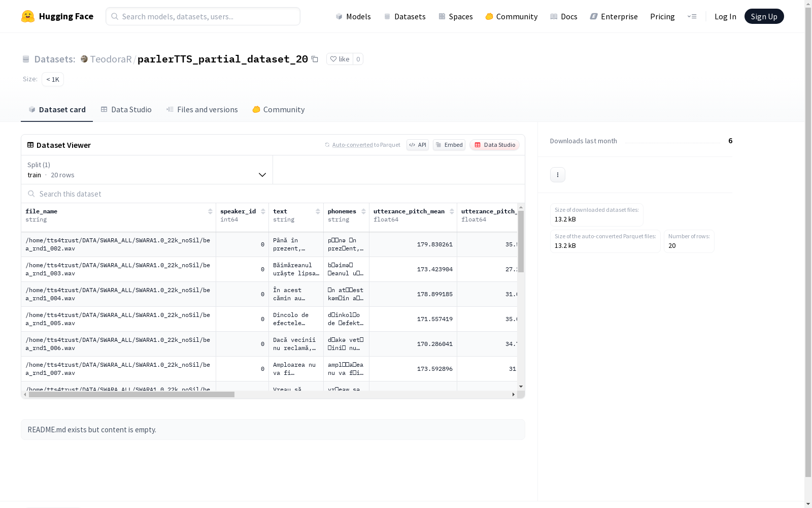Screen dimensions: 812x508
Task: Click the text cell 'Dincolo de efectele…'
Action: click(296, 319)
